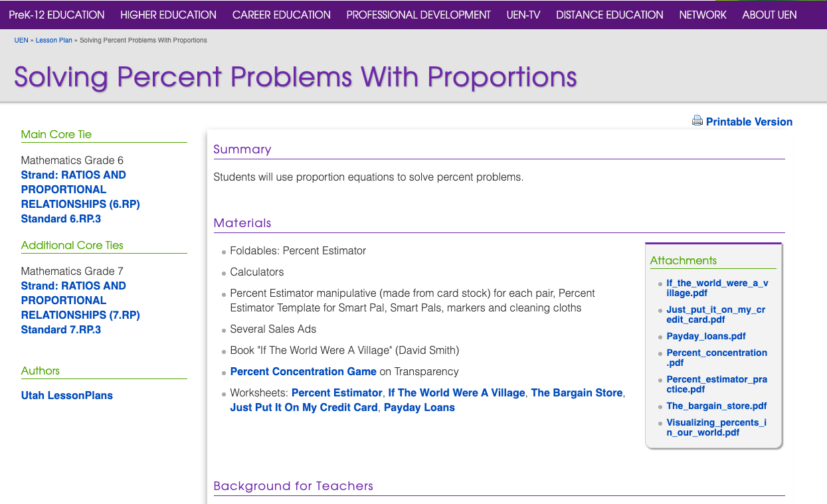Follow the UEN breadcrumb link

21,40
